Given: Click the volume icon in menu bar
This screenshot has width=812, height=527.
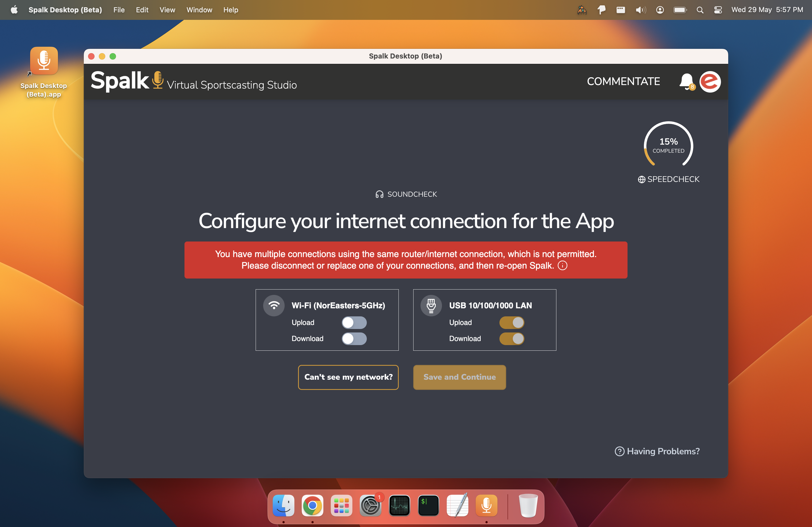Looking at the screenshot, I should pyautogui.click(x=640, y=10).
